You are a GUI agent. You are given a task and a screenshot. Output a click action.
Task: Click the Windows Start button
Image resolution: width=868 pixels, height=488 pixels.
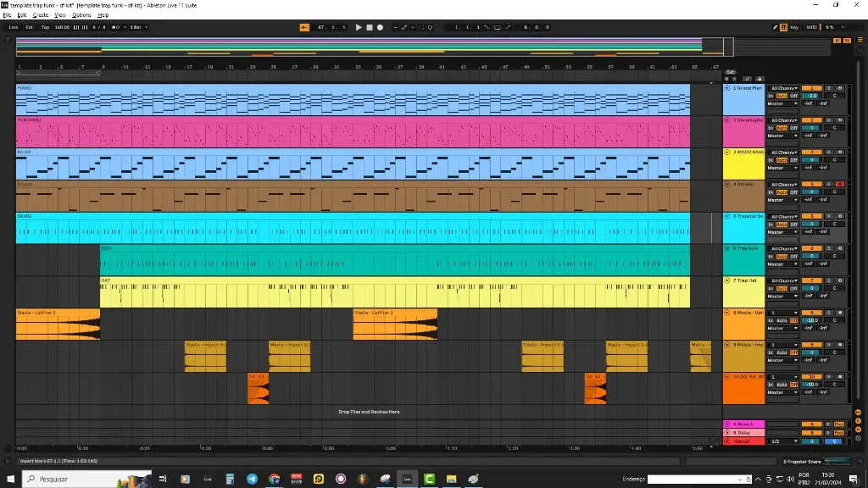point(10,479)
